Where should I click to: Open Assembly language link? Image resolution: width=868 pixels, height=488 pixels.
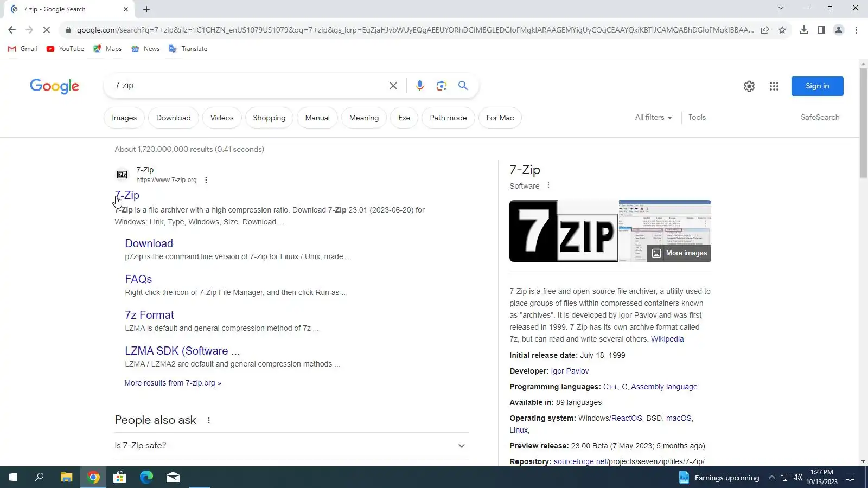click(664, 387)
